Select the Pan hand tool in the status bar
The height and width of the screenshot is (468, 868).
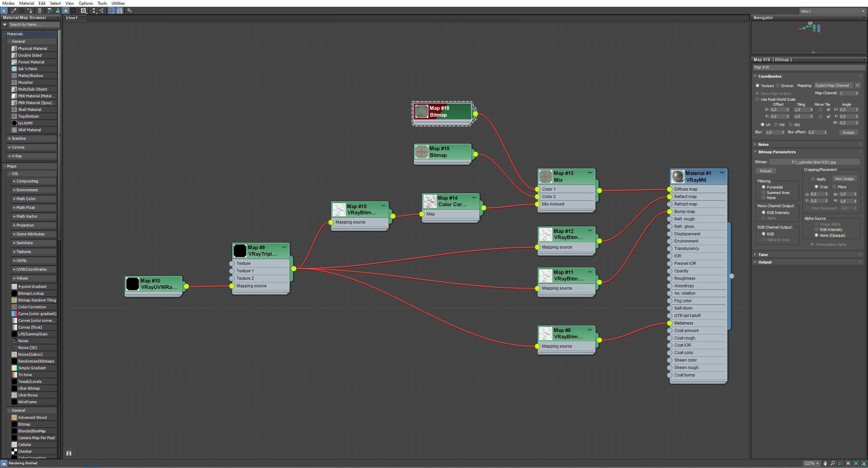coord(825,463)
